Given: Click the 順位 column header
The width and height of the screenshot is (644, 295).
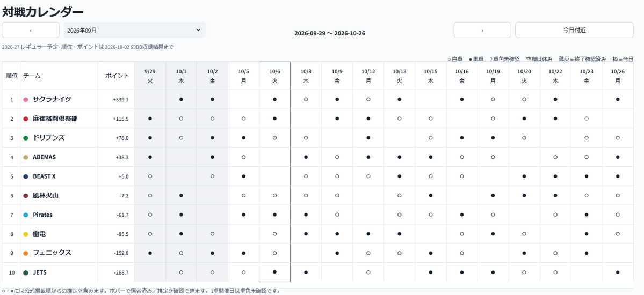Looking at the screenshot, I should (x=11, y=76).
